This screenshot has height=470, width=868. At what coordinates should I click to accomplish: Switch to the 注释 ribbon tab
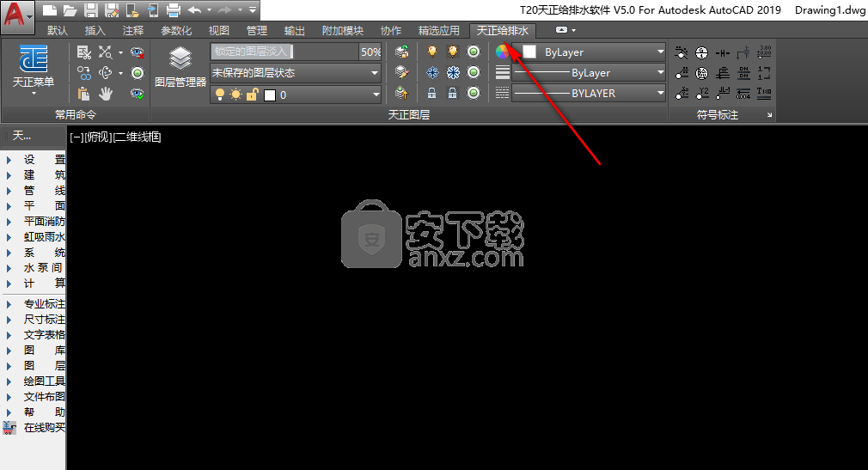click(x=133, y=30)
